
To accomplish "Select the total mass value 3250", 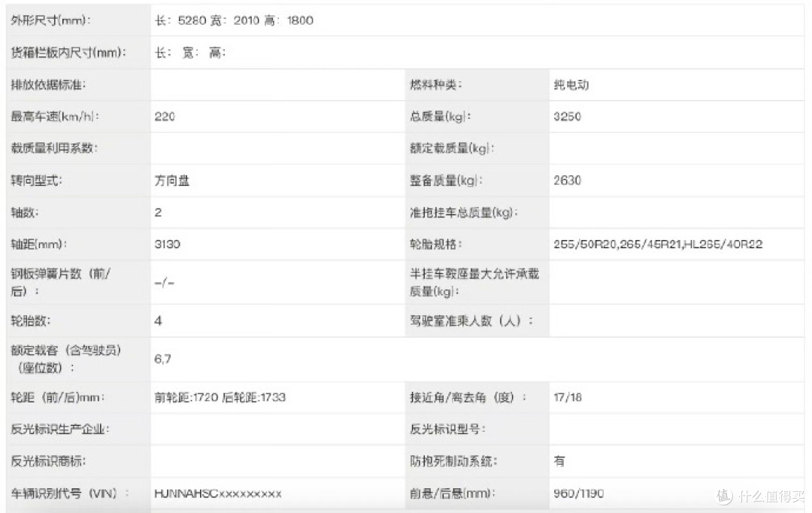I will (x=566, y=117).
